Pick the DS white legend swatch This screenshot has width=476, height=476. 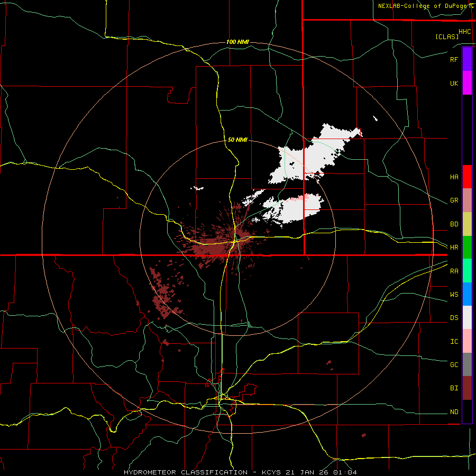click(467, 317)
